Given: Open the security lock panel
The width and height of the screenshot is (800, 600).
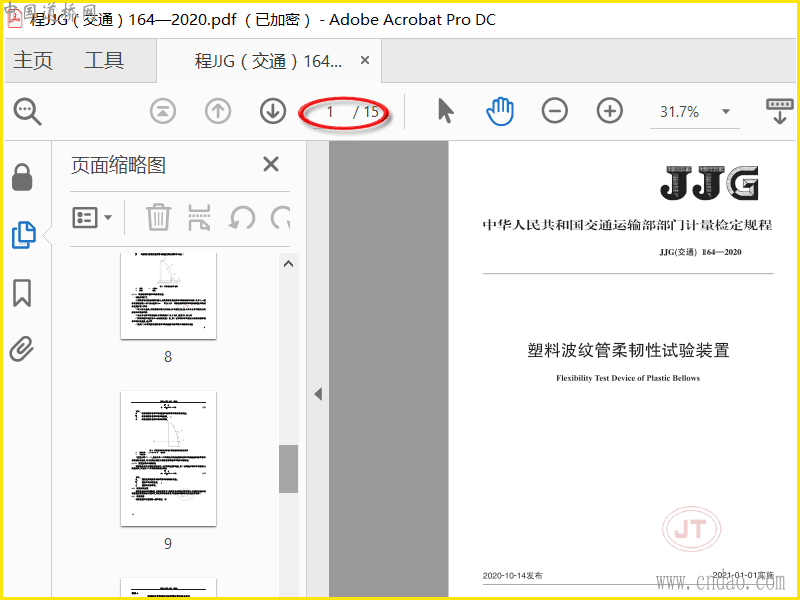Looking at the screenshot, I should 22,177.
